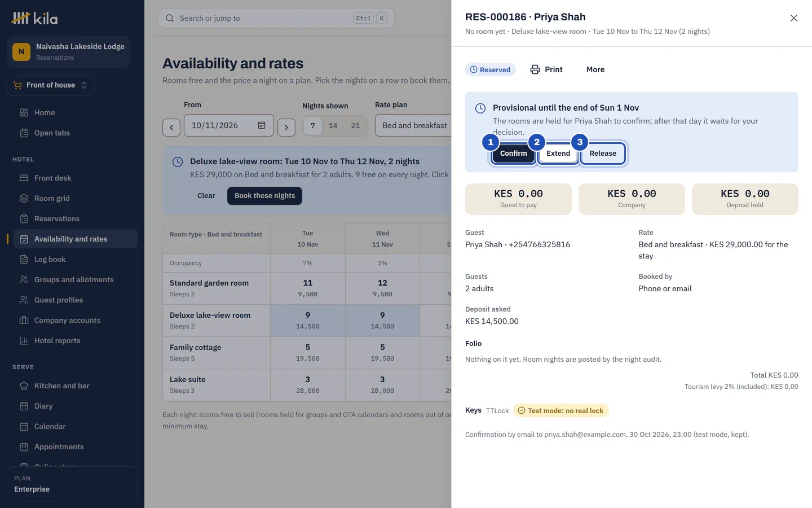812x508 pixels.
Task: Select Family cottage cell for Wed 11 Nov
Action: (x=382, y=353)
